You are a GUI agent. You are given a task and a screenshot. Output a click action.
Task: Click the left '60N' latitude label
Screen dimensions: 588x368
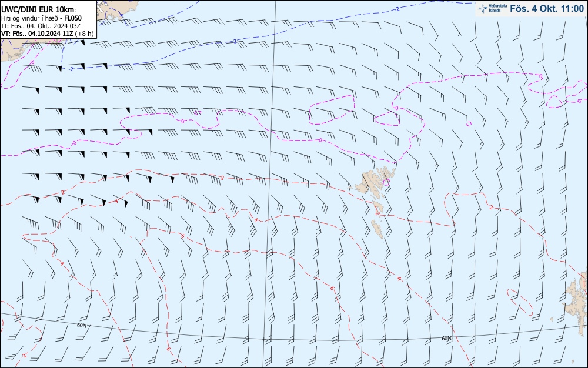click(x=81, y=325)
